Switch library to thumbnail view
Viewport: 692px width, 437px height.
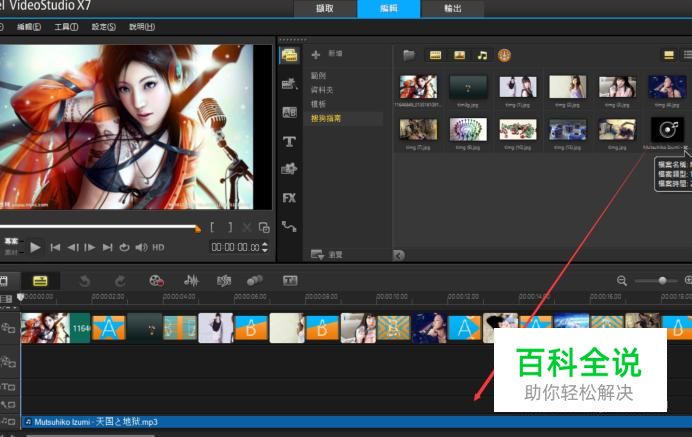[669, 55]
